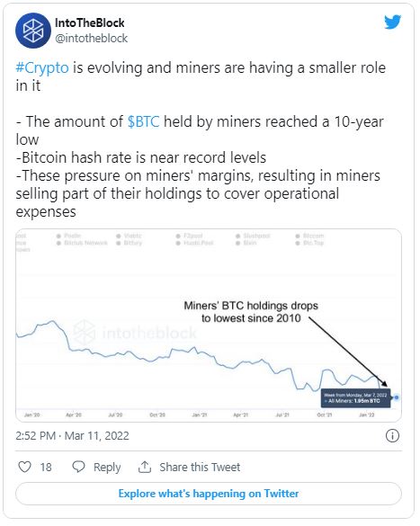Open the IntoTheBlock display name

90,22
